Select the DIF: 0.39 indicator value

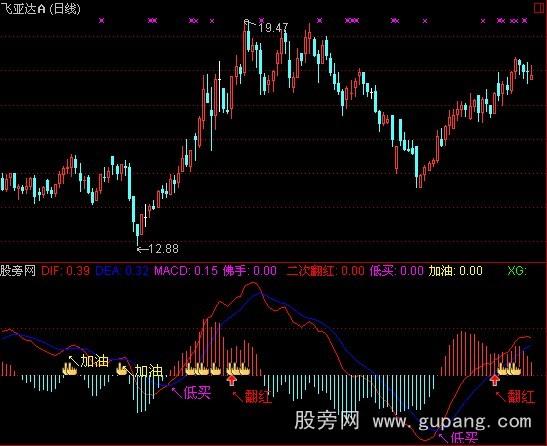point(66,271)
